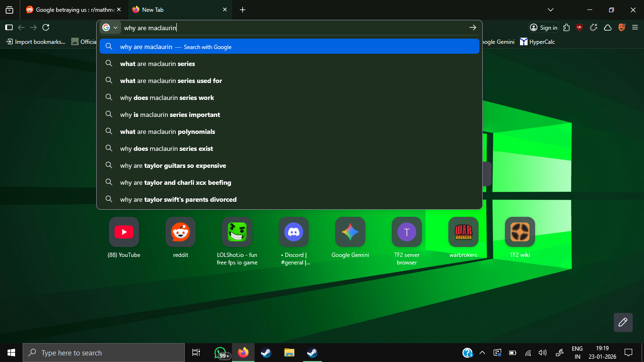The height and width of the screenshot is (362, 644).
Task: Click the orange mask extension icon
Action: tap(622, 27)
